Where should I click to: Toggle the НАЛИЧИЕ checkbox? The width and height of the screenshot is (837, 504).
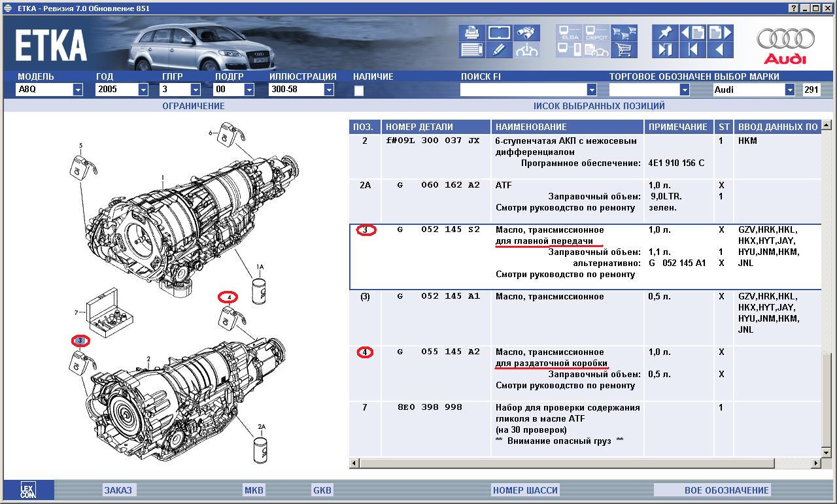358,91
